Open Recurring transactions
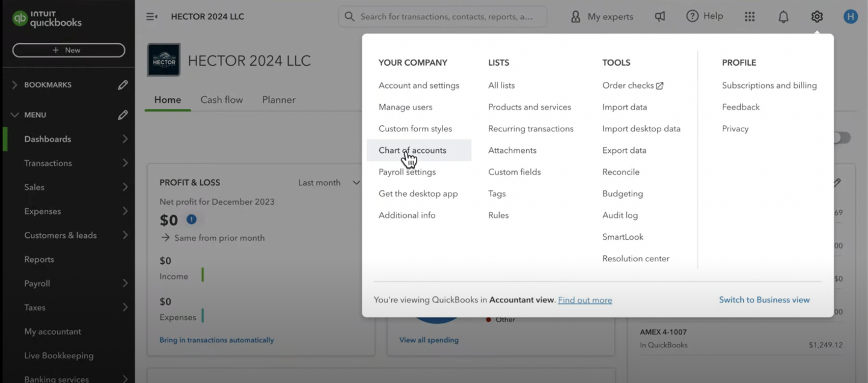868x383 pixels. coord(531,129)
